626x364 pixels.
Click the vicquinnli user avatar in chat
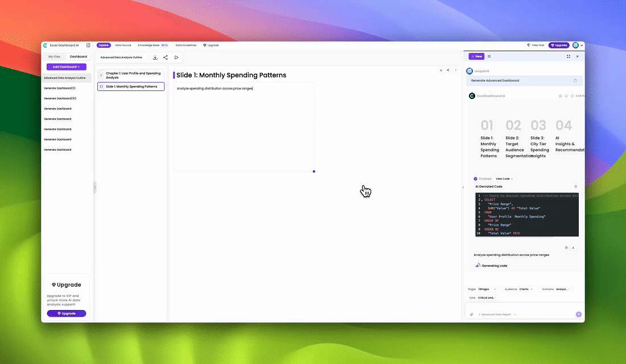pyautogui.click(x=469, y=71)
